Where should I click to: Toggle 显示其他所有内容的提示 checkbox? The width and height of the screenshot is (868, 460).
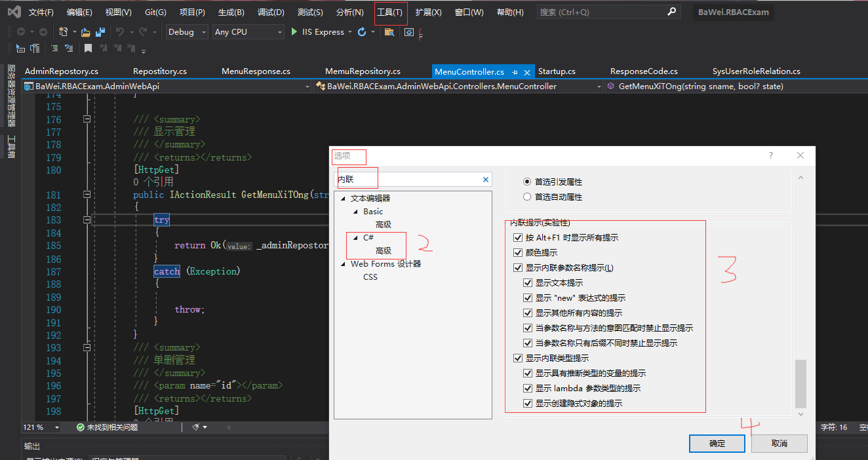[x=528, y=313]
